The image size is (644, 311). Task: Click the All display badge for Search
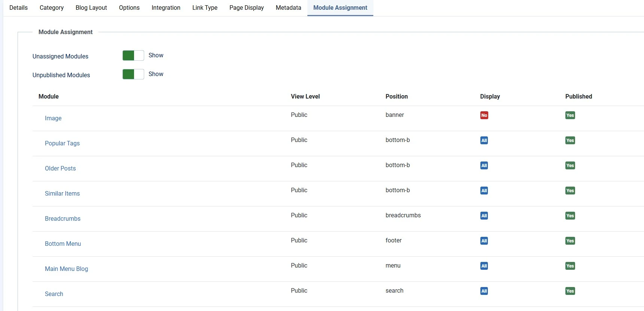tap(484, 291)
